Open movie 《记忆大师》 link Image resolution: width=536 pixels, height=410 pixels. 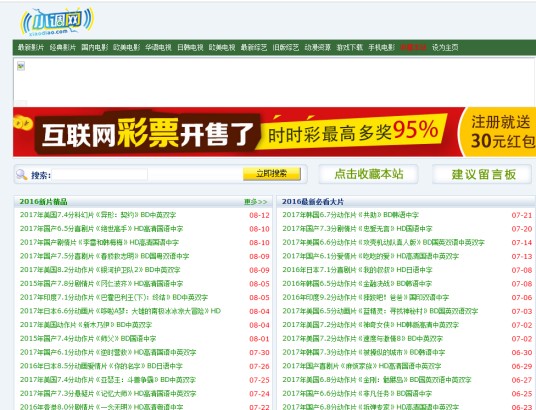pyautogui.click(x=108, y=393)
